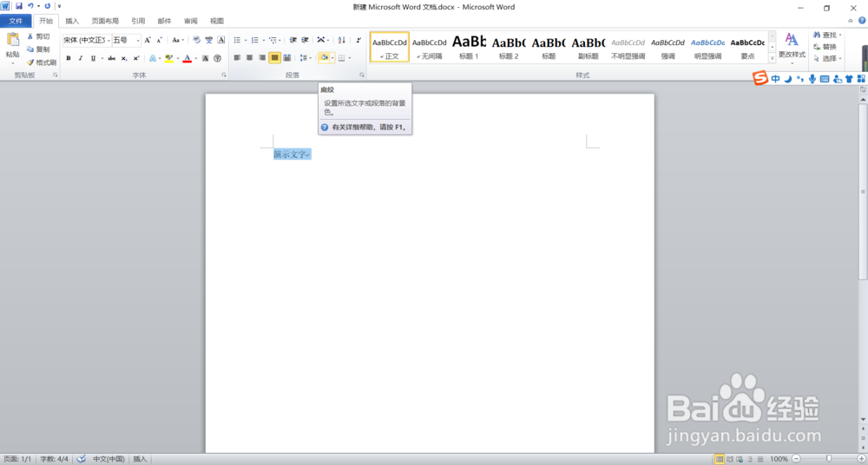This screenshot has height=465, width=868.
Task: Click the Find (查找) button
Action: (827, 35)
